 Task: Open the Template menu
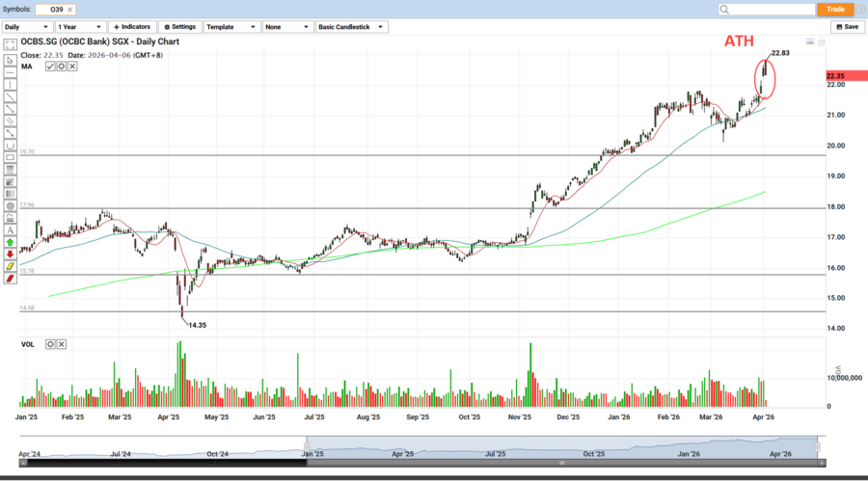(x=230, y=27)
